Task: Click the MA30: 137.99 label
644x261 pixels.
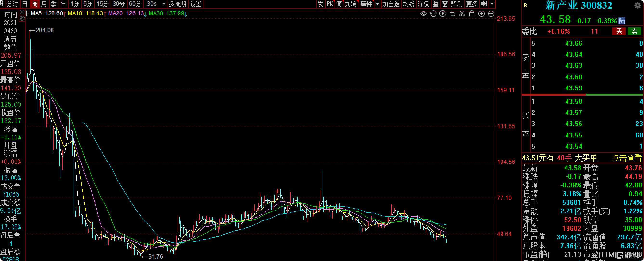Action: point(167,13)
